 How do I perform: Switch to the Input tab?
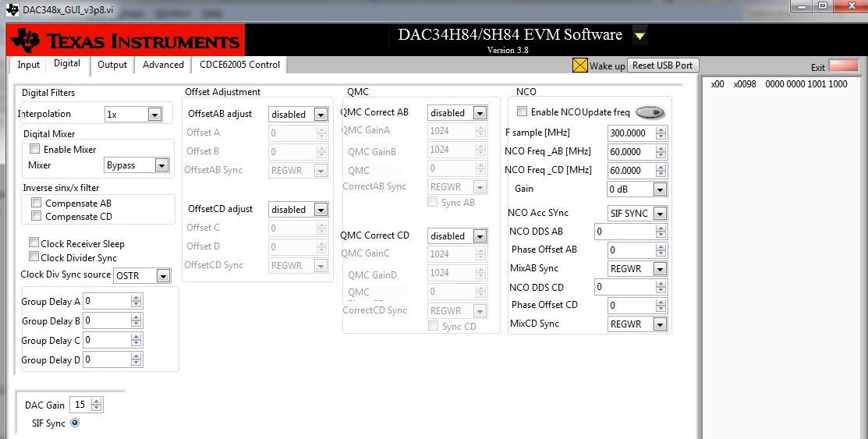(28, 65)
